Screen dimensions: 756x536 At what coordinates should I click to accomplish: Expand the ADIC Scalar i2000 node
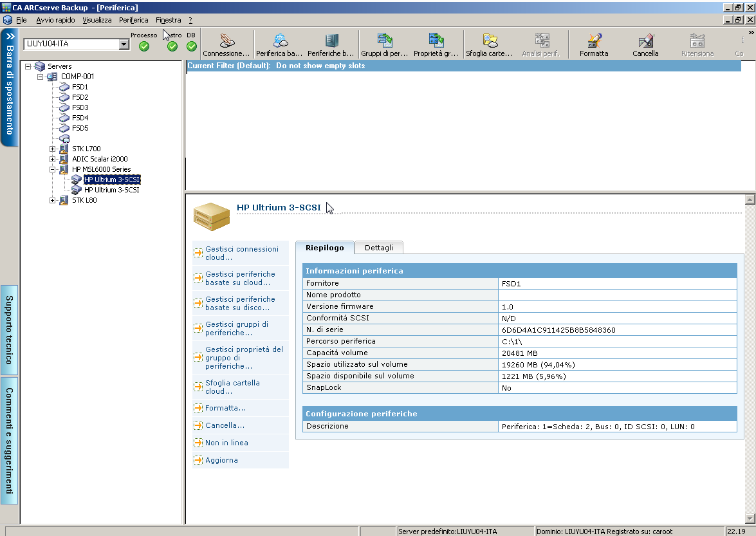[53, 159]
